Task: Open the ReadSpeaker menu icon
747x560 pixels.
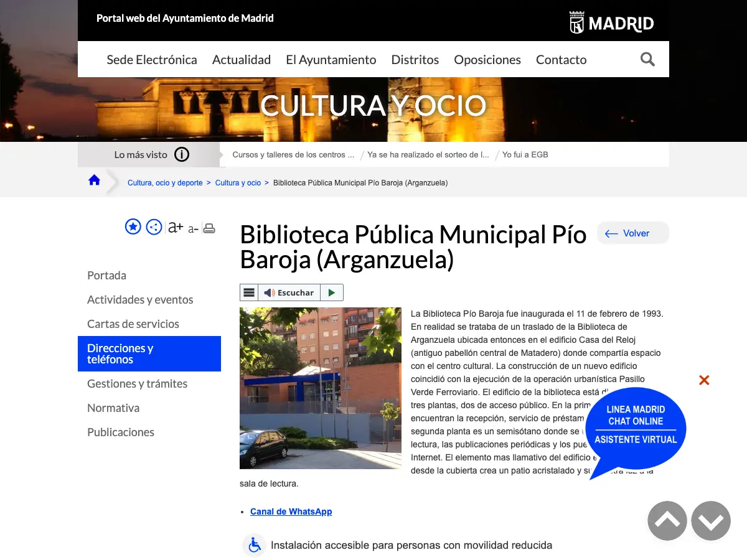Action: point(248,292)
